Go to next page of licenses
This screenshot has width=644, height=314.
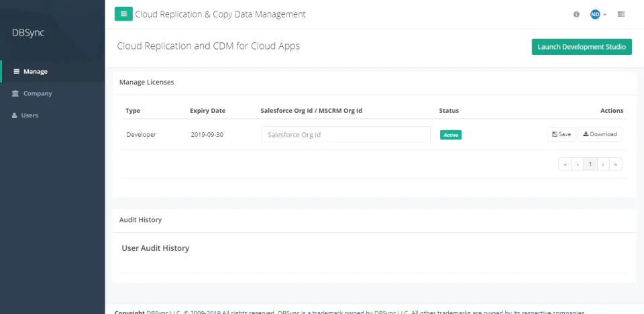point(603,164)
